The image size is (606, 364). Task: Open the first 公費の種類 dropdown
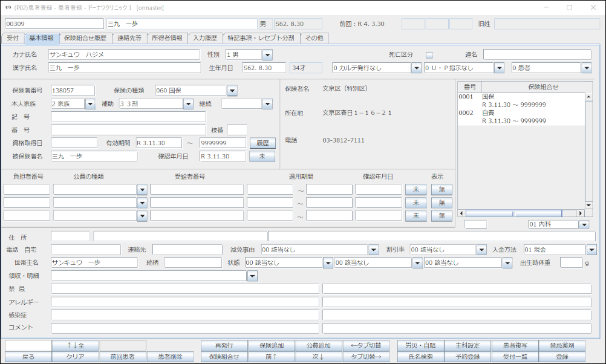pyautogui.click(x=142, y=190)
